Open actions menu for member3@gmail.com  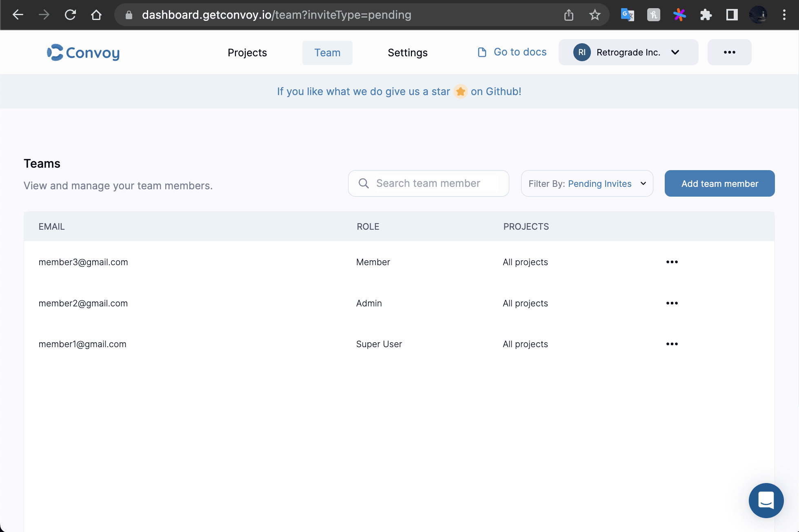(672, 262)
